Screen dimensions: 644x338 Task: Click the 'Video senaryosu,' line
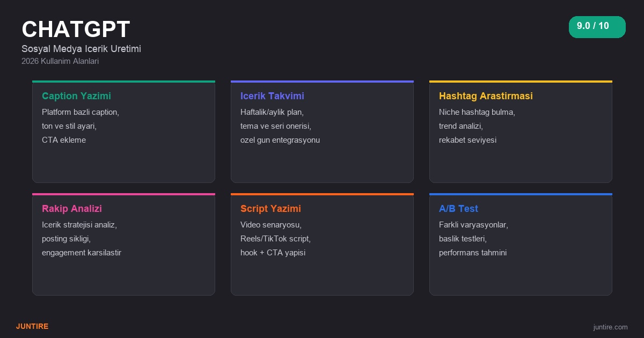pos(271,225)
